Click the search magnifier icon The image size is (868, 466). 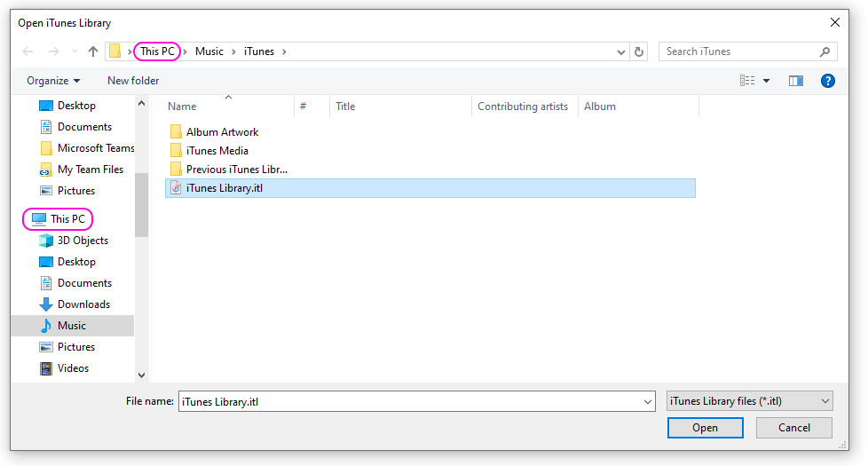pyautogui.click(x=825, y=51)
